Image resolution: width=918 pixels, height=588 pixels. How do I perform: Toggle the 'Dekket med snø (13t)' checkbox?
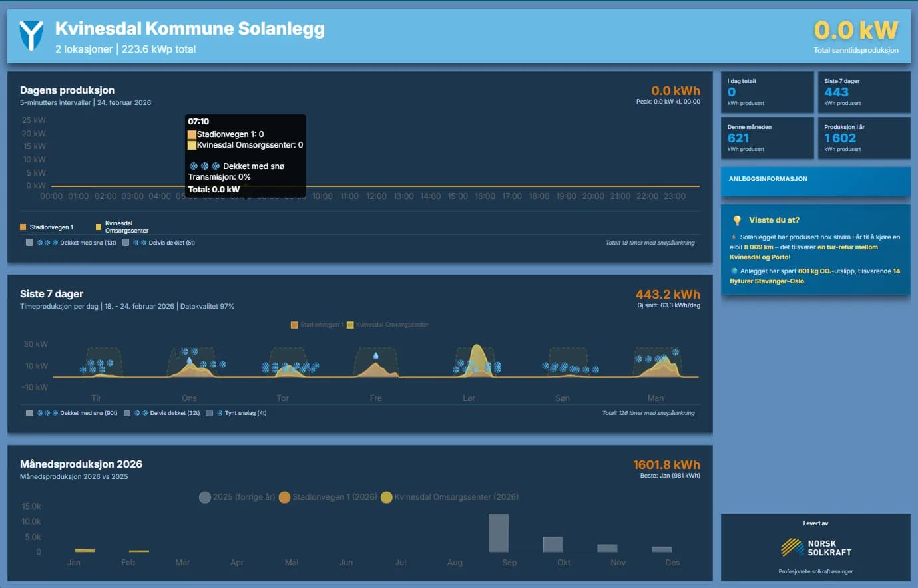(29, 243)
